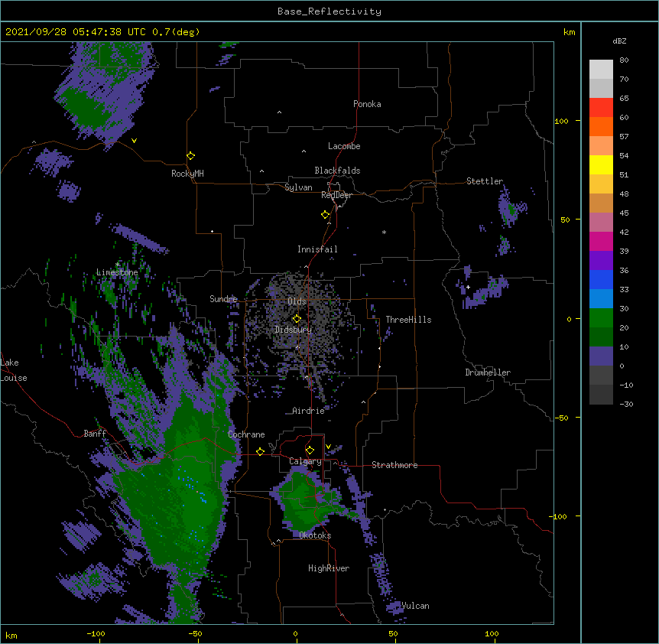
Task: Click the red legend swatch between 65 and 60
Action: (601, 107)
